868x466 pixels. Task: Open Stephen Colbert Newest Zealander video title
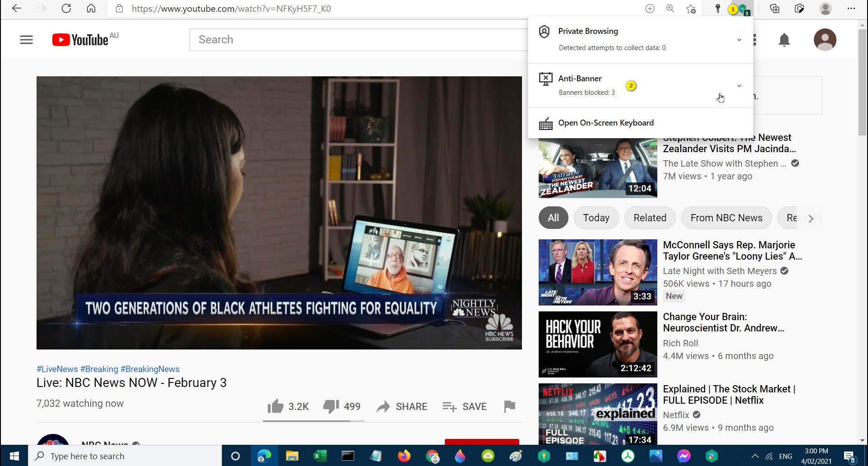pyautogui.click(x=729, y=143)
